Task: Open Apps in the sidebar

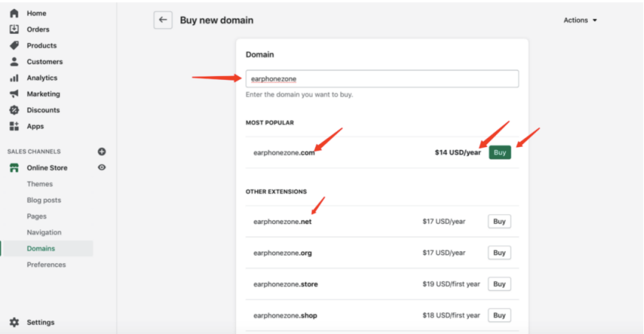Action: (x=35, y=126)
